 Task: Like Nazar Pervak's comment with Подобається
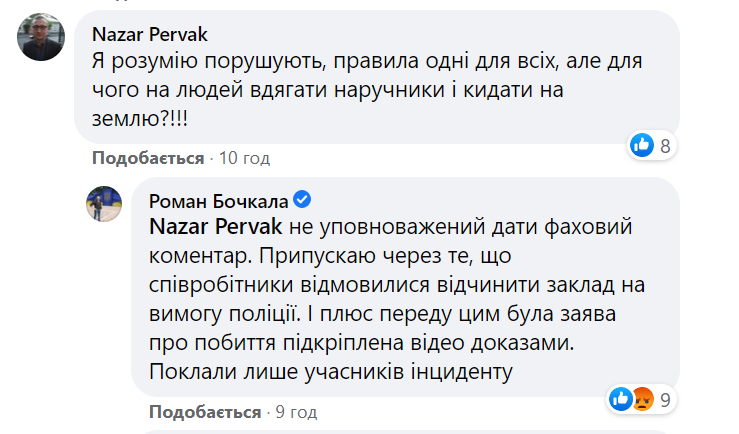pyautogui.click(x=148, y=158)
